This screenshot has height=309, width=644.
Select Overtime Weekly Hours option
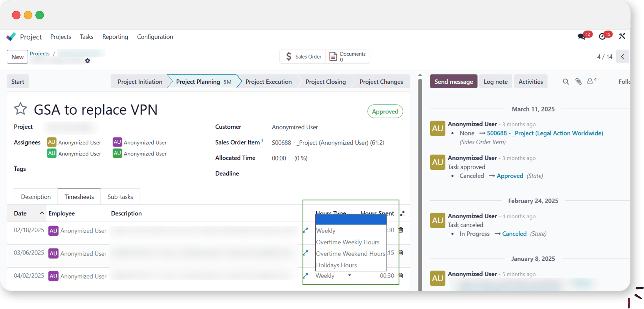pyautogui.click(x=348, y=242)
